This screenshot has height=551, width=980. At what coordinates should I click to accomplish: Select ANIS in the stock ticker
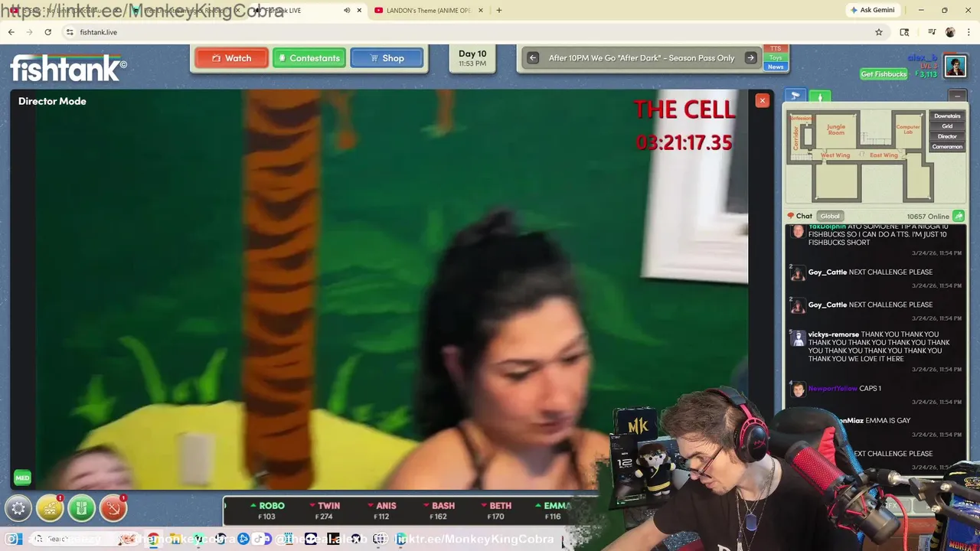point(382,510)
